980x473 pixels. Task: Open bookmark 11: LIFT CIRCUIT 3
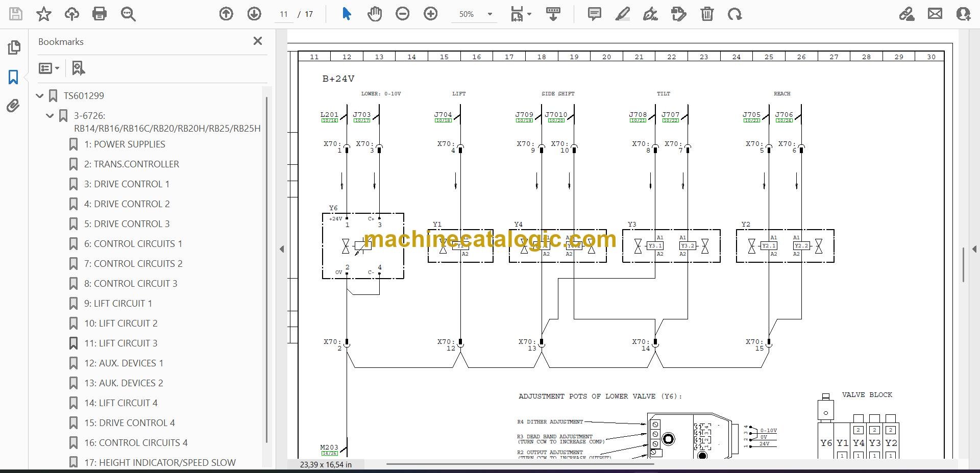pos(121,343)
